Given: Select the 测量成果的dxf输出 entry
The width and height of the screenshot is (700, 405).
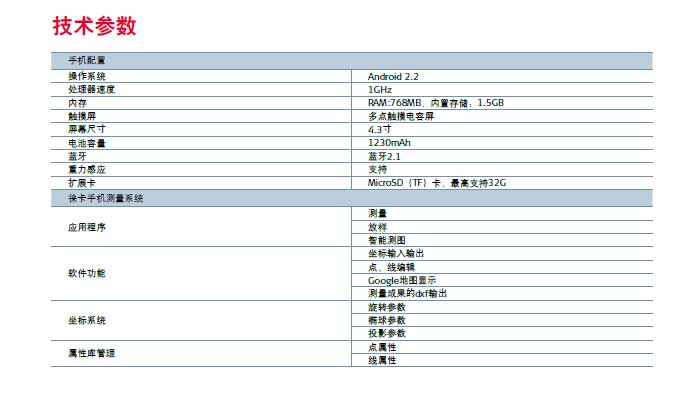Looking at the screenshot, I should (407, 293).
